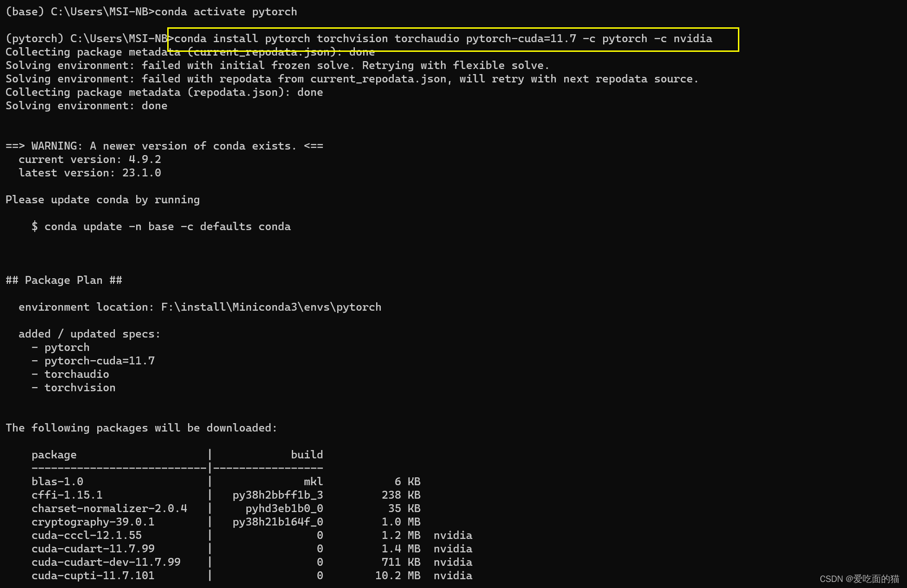Click the 'cuda-cccl-12.1.55' package name
Screen dimensions: 907x588
coord(87,536)
